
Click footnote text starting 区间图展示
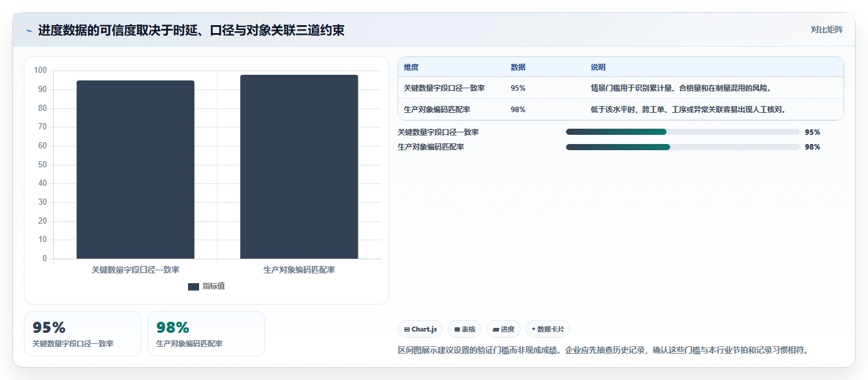coord(603,351)
